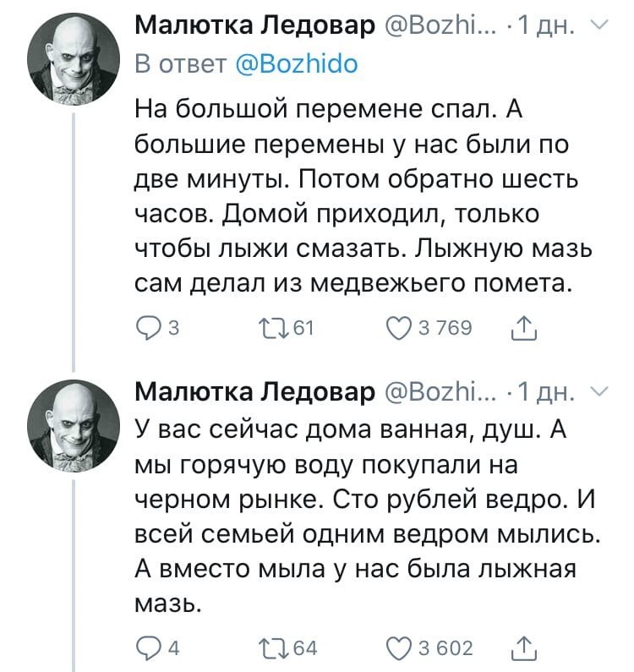Open first tweet's author name Малютка Ледовар
This screenshot has height=672, width=634.
pos(254,26)
